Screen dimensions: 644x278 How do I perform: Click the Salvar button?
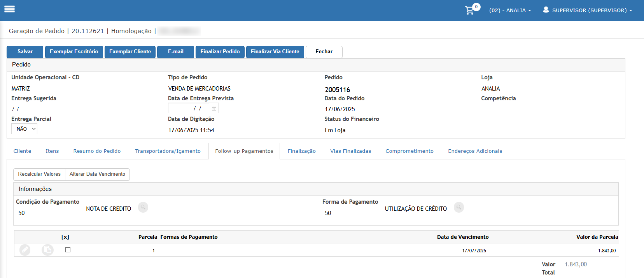pos(25,52)
